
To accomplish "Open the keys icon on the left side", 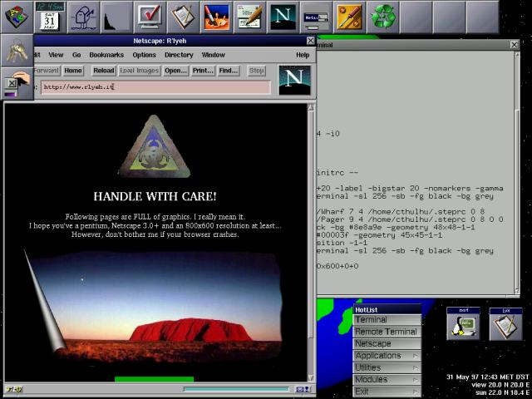I will pyautogui.click(x=17, y=50).
